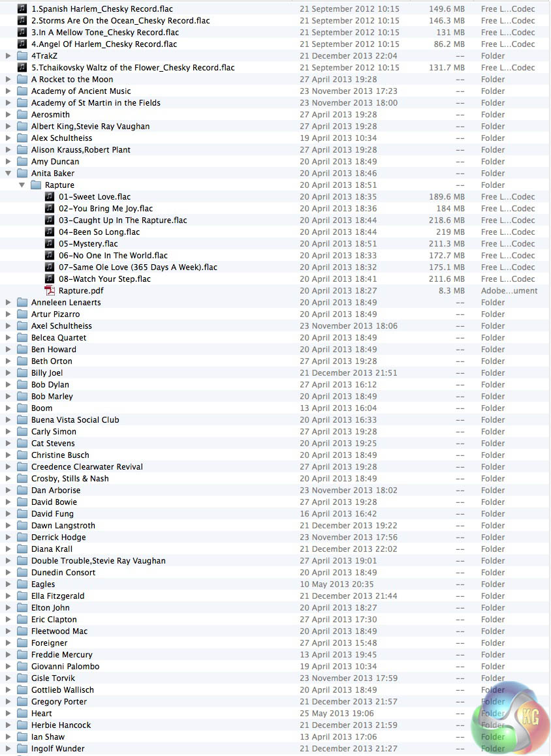551x756 pixels.
Task: Click audio icon of 03-Caught Up In The Rapture
Action: 50,220
